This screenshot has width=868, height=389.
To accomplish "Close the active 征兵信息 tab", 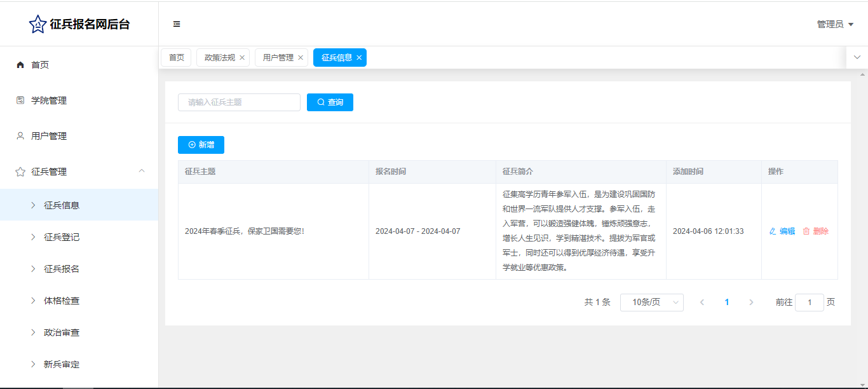I will point(359,58).
